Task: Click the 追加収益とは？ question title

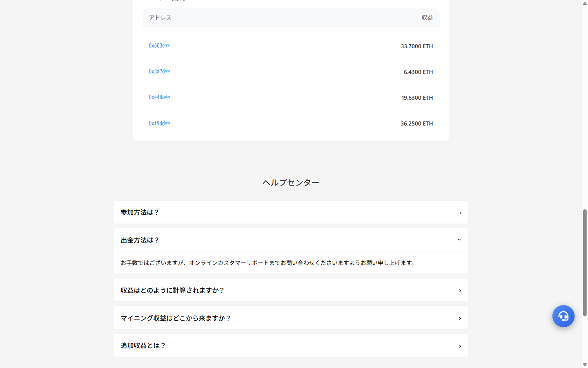Action: [x=143, y=346]
